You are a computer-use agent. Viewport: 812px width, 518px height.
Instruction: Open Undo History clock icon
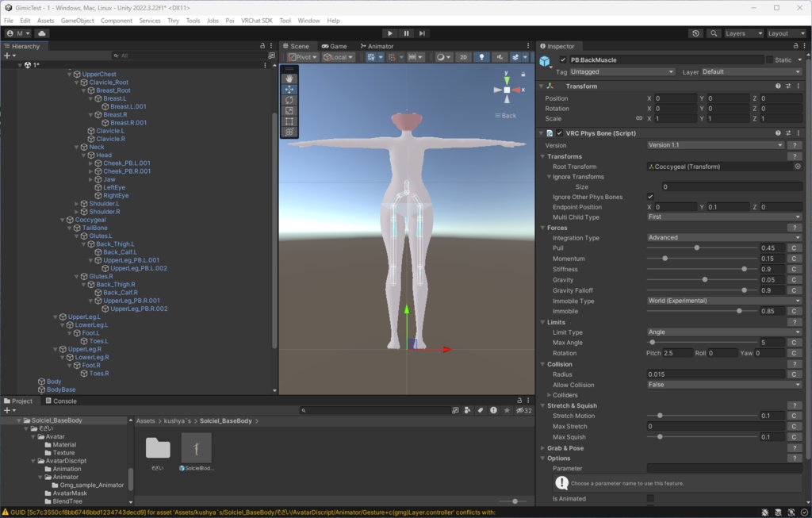pos(695,33)
